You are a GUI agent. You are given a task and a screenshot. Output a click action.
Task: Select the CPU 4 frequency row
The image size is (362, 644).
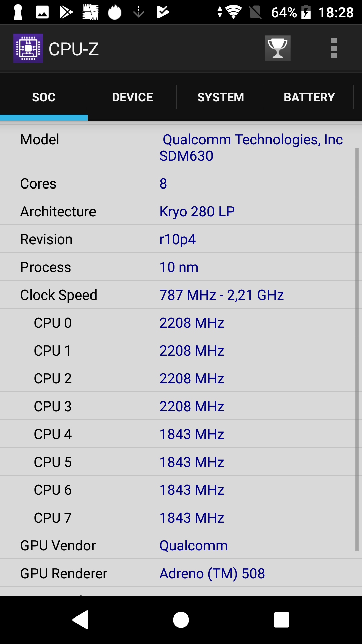(x=178, y=434)
